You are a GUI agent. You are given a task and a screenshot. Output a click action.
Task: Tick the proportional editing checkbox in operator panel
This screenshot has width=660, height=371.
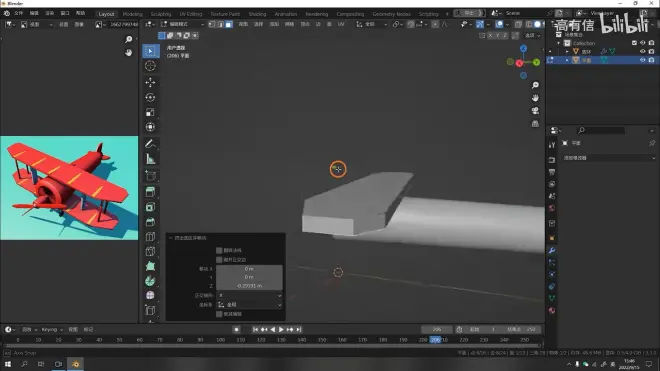(x=219, y=314)
